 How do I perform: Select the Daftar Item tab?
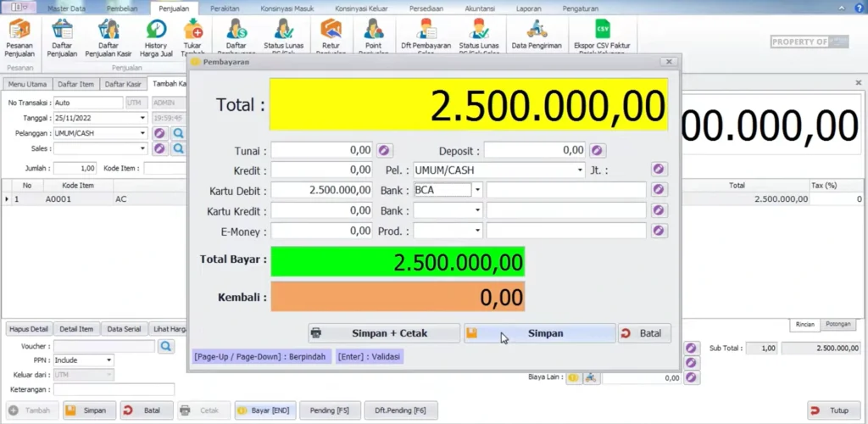[x=75, y=84]
